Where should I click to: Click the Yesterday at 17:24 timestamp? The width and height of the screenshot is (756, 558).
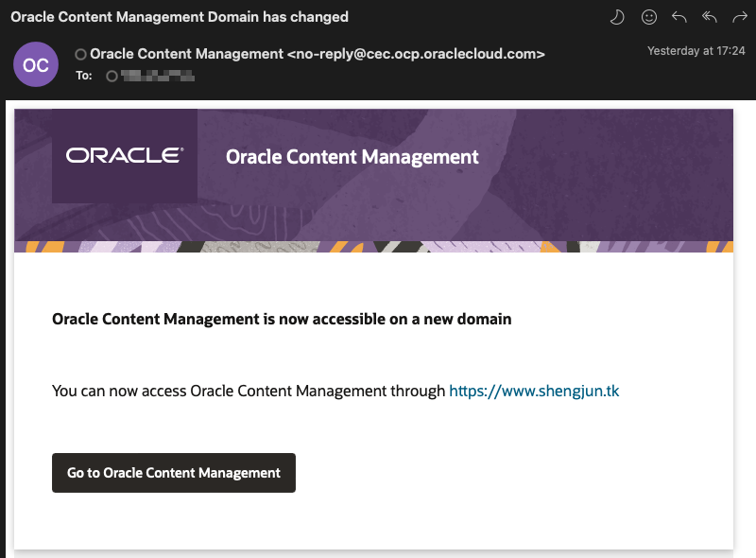pos(696,51)
